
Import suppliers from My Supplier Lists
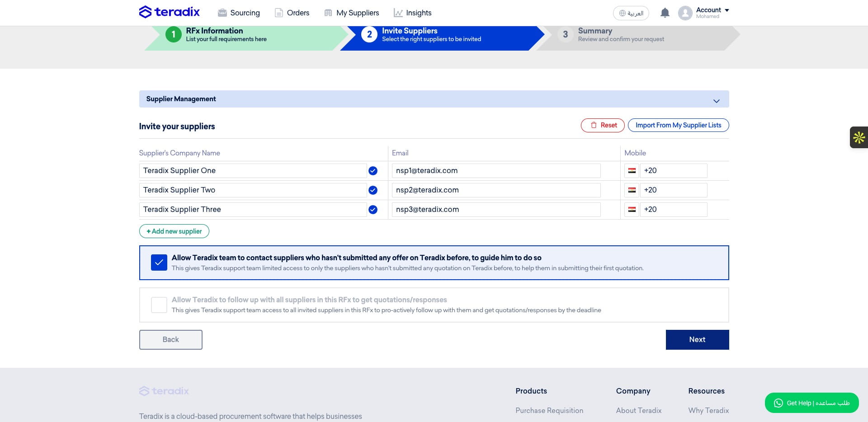click(x=678, y=125)
